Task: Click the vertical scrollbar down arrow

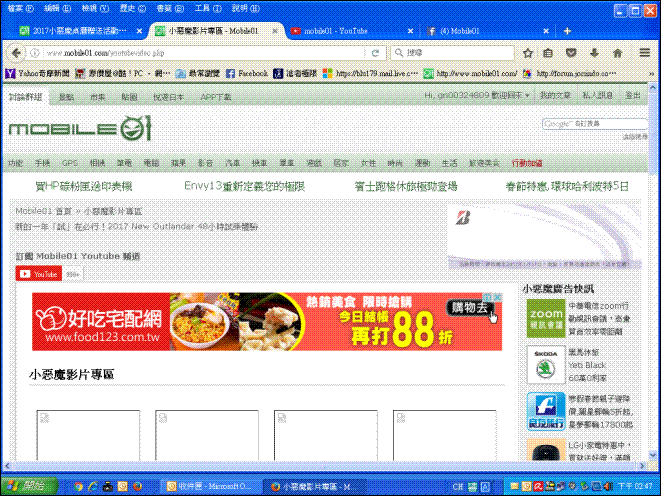Action: click(x=653, y=455)
